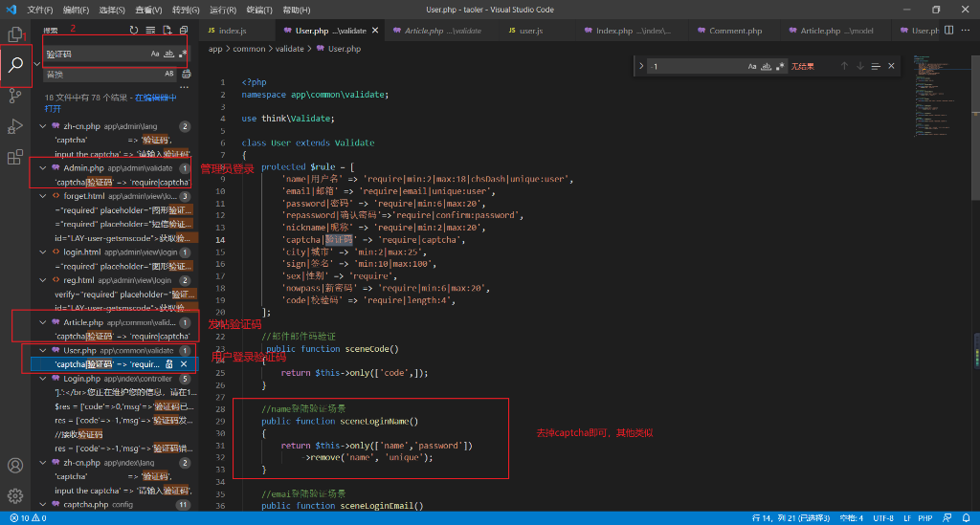Viewport: 980px width, 525px height.
Task: Click the split editor icon
Action: click(x=948, y=31)
